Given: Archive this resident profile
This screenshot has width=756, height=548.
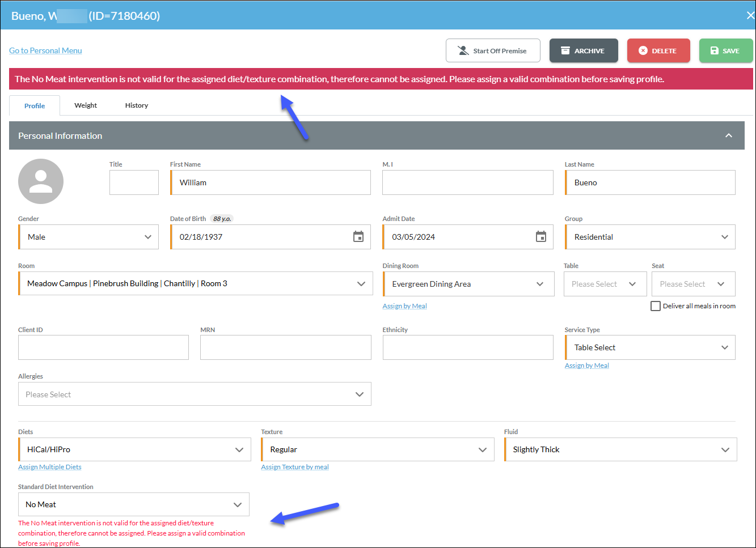Looking at the screenshot, I should (584, 50).
